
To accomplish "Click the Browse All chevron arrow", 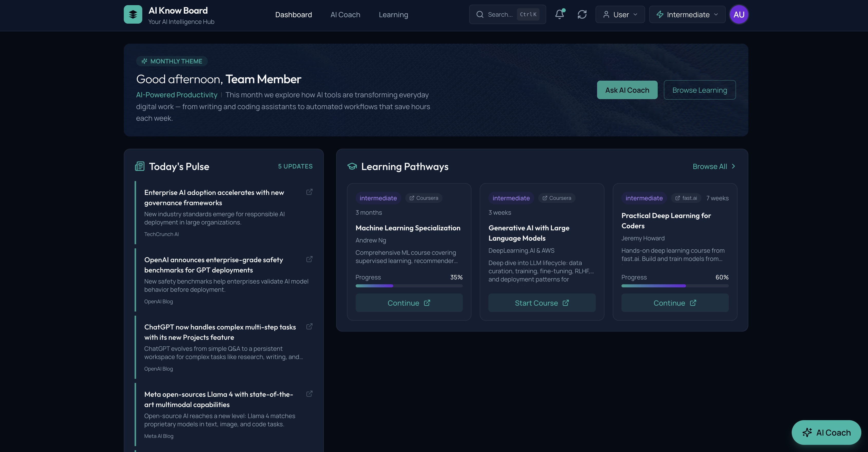I will 733,166.
